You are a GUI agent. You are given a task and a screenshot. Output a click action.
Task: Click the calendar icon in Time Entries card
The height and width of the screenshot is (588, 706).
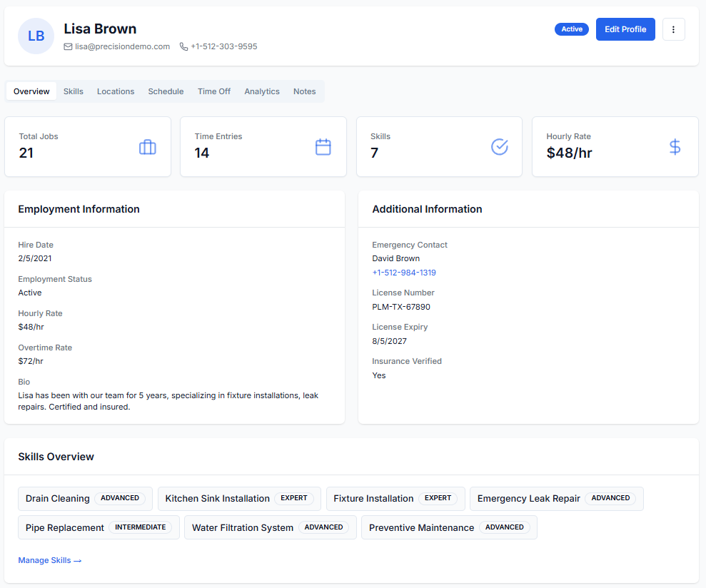click(x=323, y=147)
